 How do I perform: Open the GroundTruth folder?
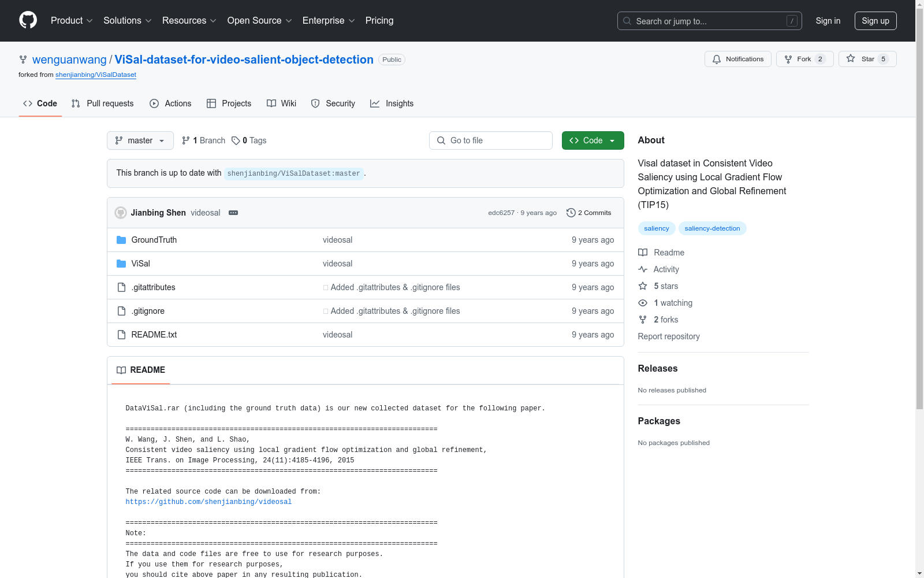154,240
